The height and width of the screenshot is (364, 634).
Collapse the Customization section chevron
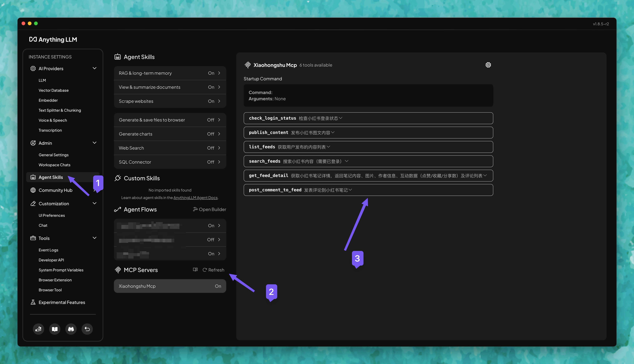tap(95, 203)
